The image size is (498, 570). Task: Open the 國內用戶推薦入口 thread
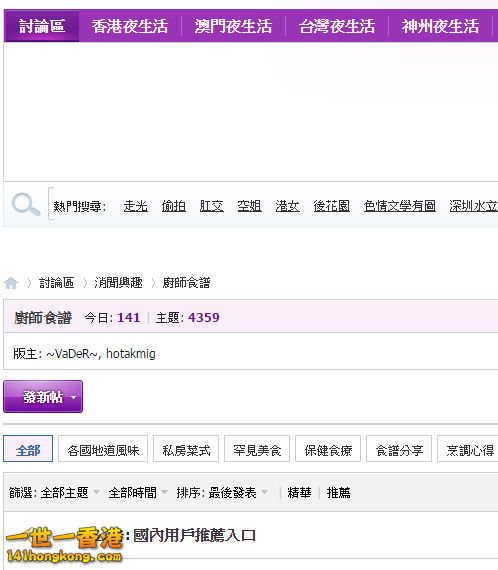coord(194,535)
